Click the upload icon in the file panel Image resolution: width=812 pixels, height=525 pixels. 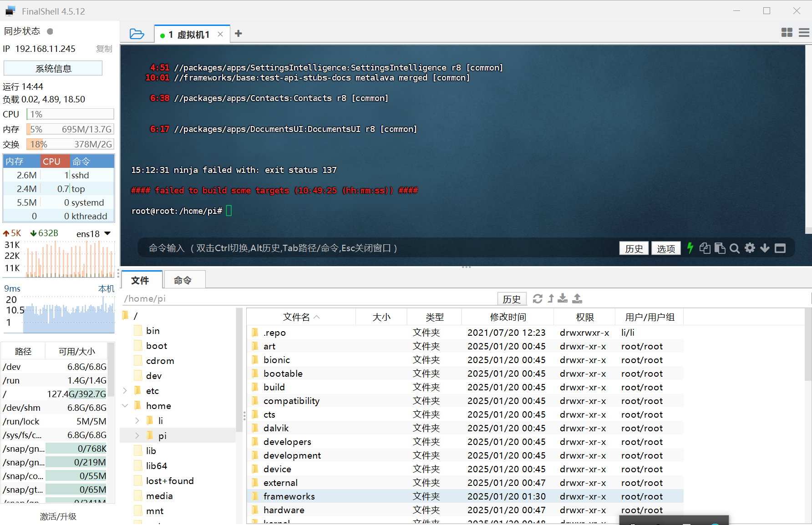pos(577,298)
